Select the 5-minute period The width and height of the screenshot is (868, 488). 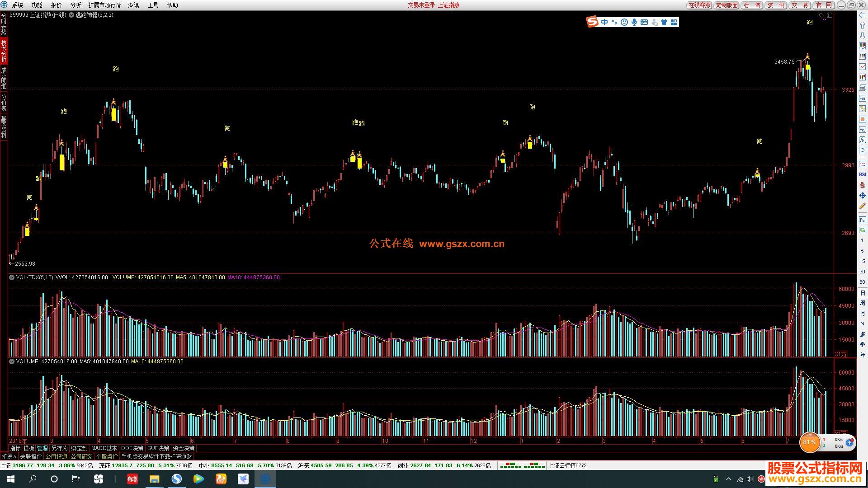pos(862,251)
